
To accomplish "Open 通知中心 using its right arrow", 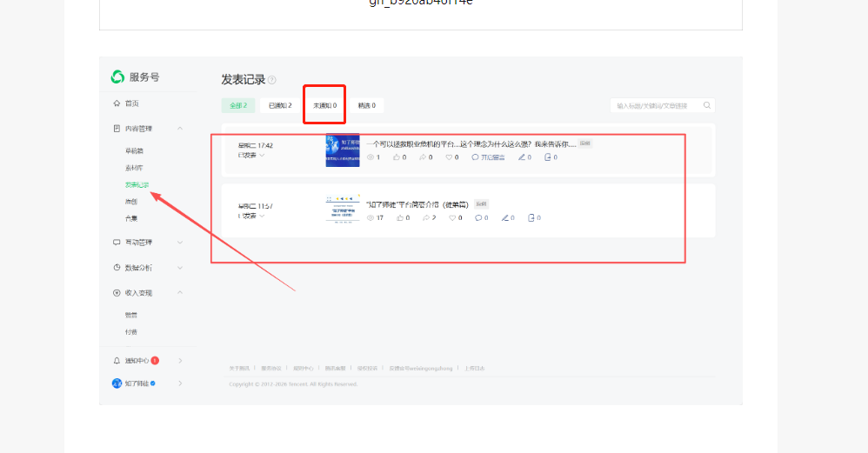I will pos(180,361).
